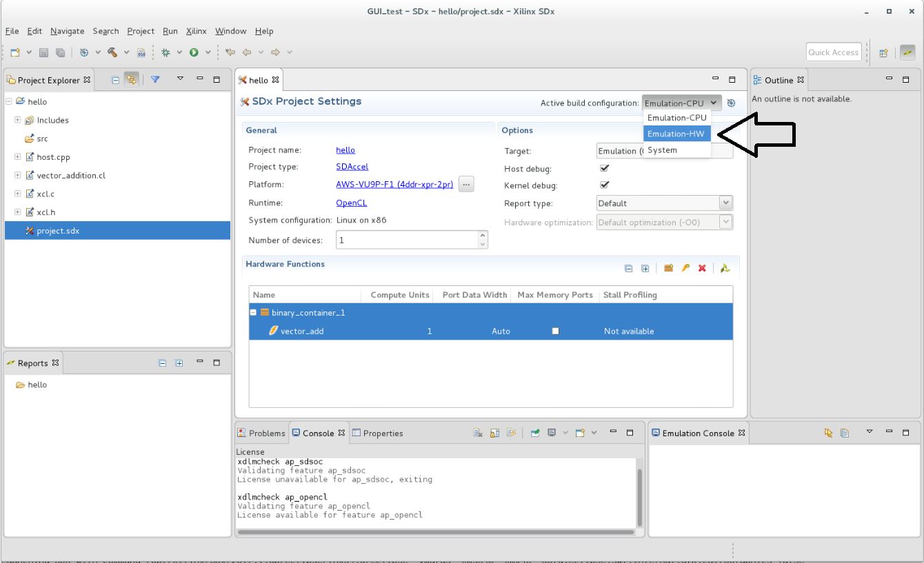Select System from the dropdown list
Screen dimensions: 924x563
pyautogui.click(x=676, y=150)
